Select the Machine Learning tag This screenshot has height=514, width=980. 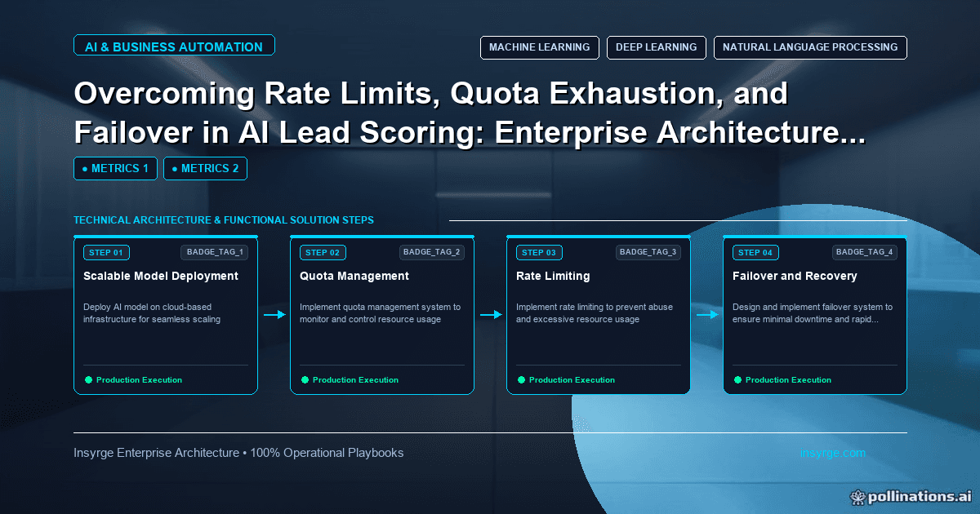tap(539, 47)
